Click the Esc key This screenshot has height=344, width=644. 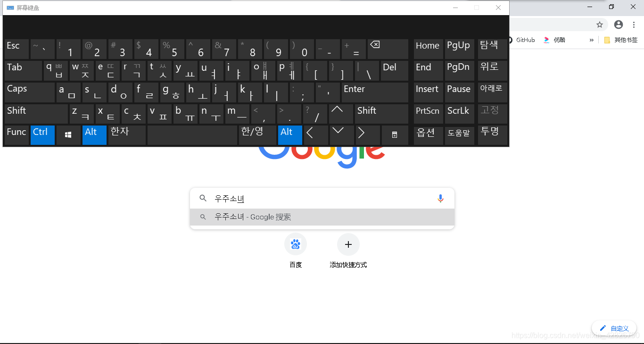17,49
